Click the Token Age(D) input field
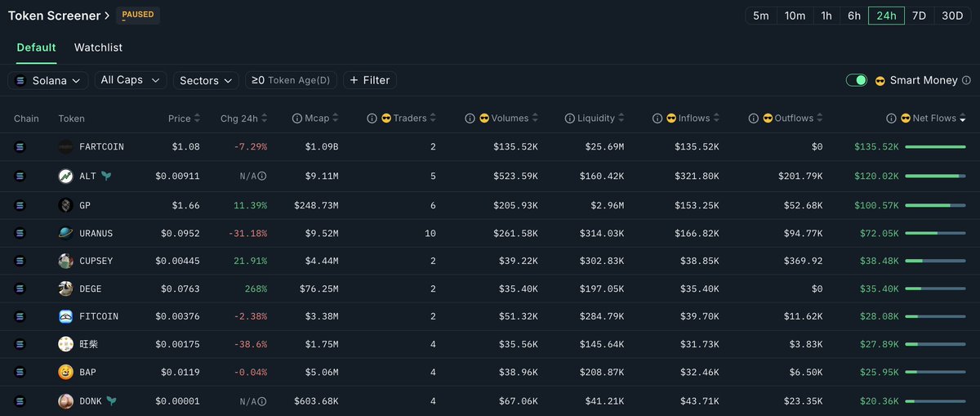 [291, 80]
